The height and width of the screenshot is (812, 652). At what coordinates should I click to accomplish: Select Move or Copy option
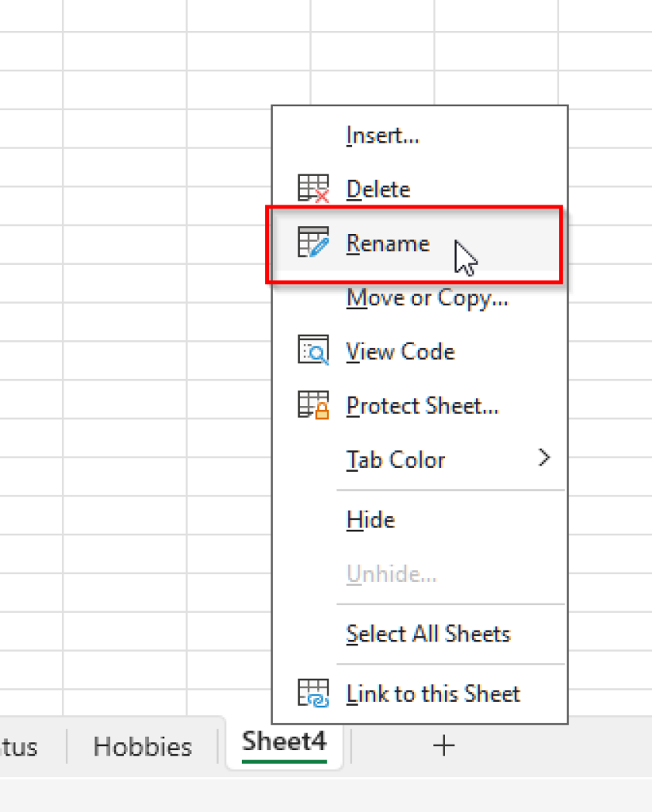[x=427, y=297]
